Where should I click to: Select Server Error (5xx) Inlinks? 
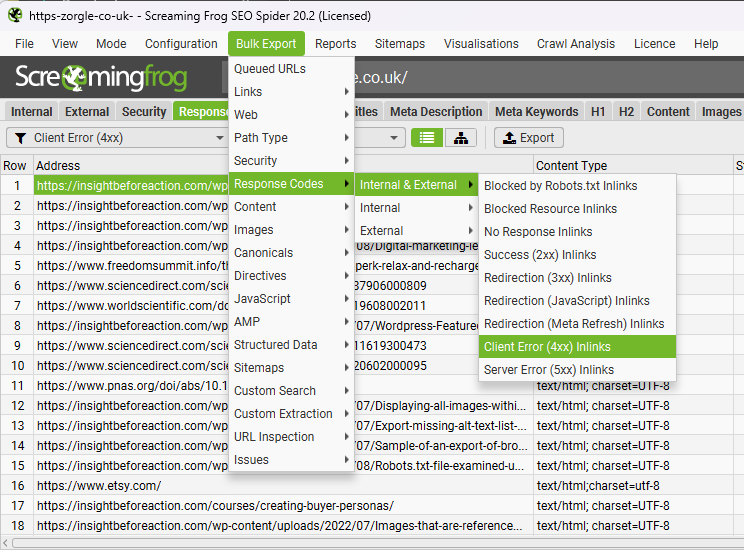tap(577, 370)
